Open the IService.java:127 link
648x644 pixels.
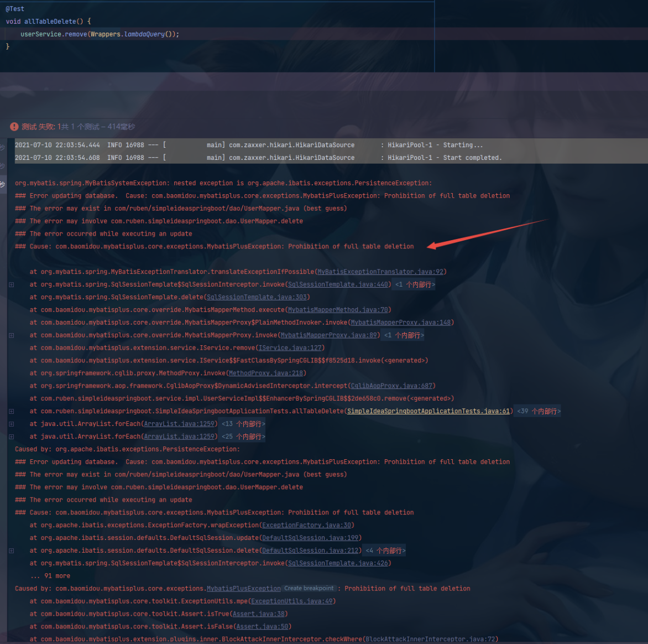point(291,348)
